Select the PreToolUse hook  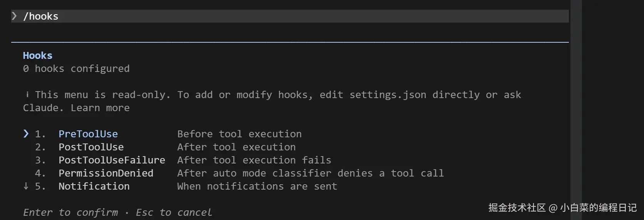click(88, 134)
